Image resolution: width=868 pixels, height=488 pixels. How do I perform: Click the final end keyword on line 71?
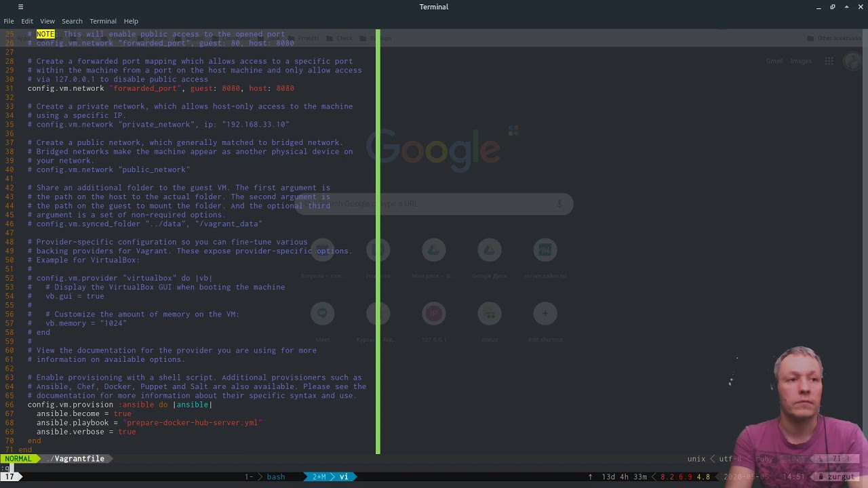[x=25, y=450]
